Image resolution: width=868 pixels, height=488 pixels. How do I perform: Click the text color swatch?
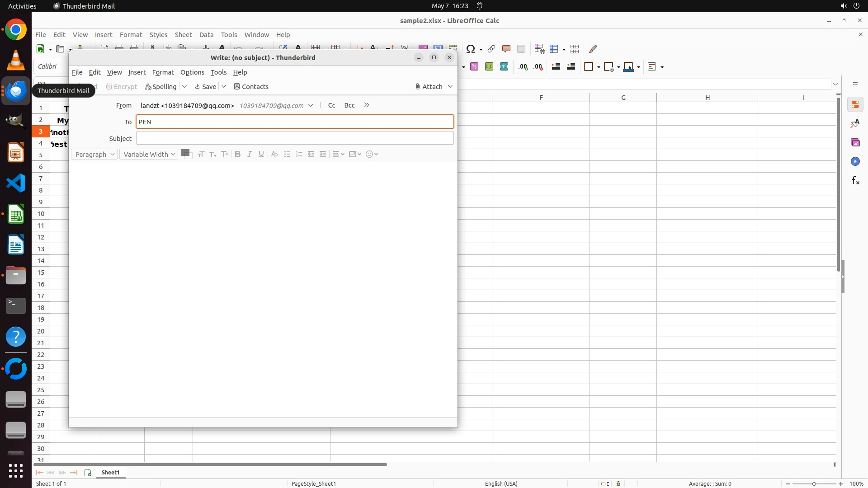click(x=185, y=153)
